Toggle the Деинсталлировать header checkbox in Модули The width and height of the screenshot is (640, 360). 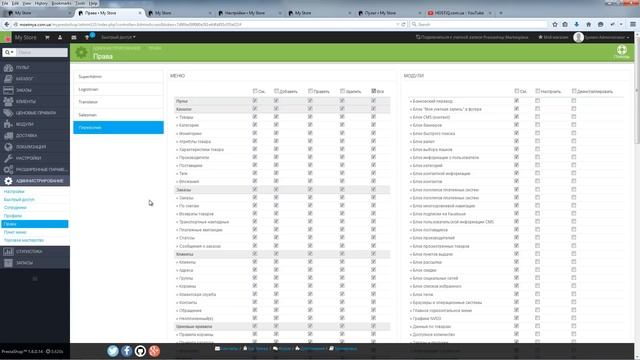[x=574, y=91]
